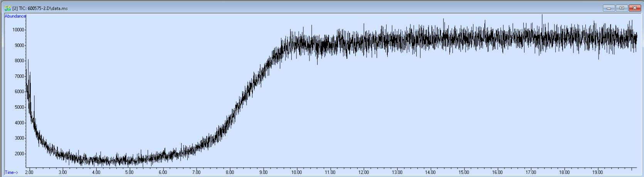Image resolution: width=644 pixels, height=177 pixels.
Task: Click the 4.00 time axis label
Action: pos(96,172)
